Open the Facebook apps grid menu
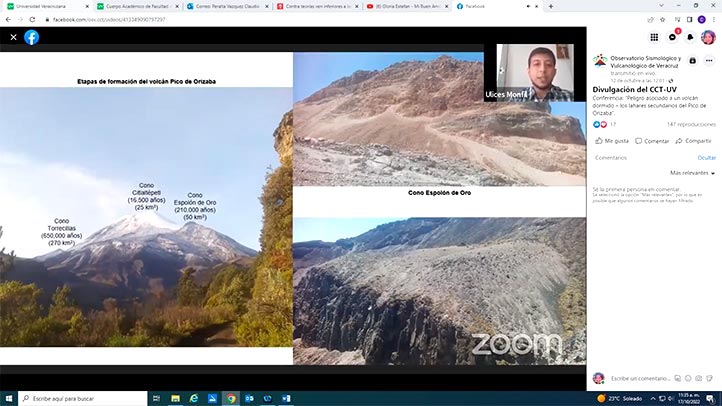The image size is (722, 406). pyautogui.click(x=654, y=37)
